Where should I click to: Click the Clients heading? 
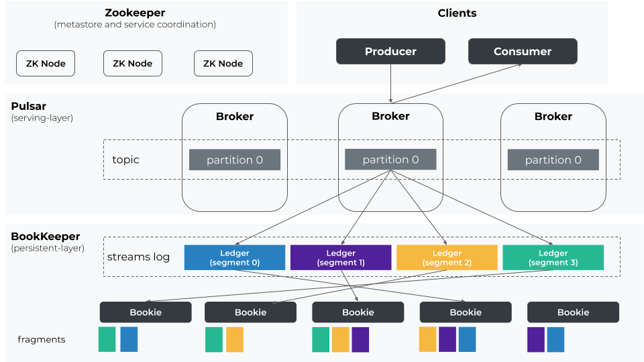coord(457,13)
